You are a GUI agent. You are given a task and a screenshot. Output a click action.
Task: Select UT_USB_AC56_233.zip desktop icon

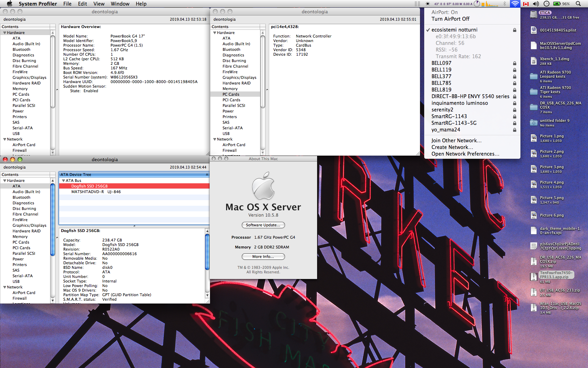[533, 292]
